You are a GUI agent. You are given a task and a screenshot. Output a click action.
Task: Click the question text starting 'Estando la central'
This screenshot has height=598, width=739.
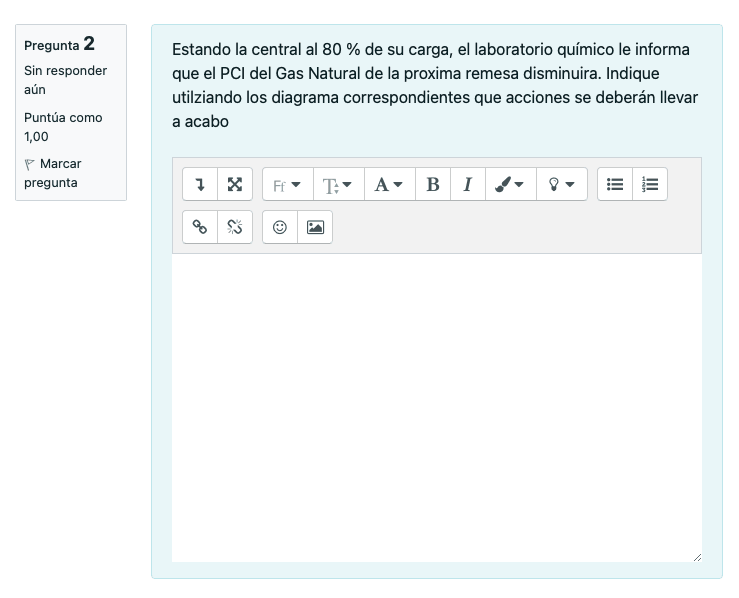tap(435, 85)
